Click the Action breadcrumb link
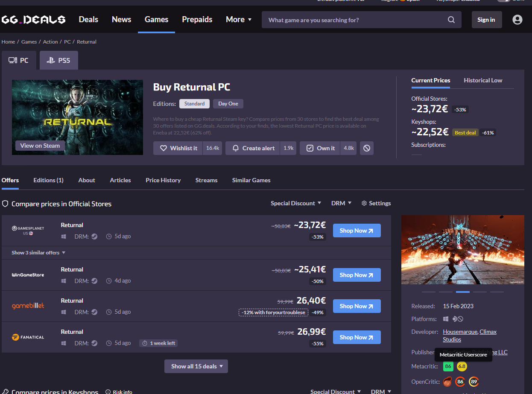The height and width of the screenshot is (394, 532). (50, 42)
